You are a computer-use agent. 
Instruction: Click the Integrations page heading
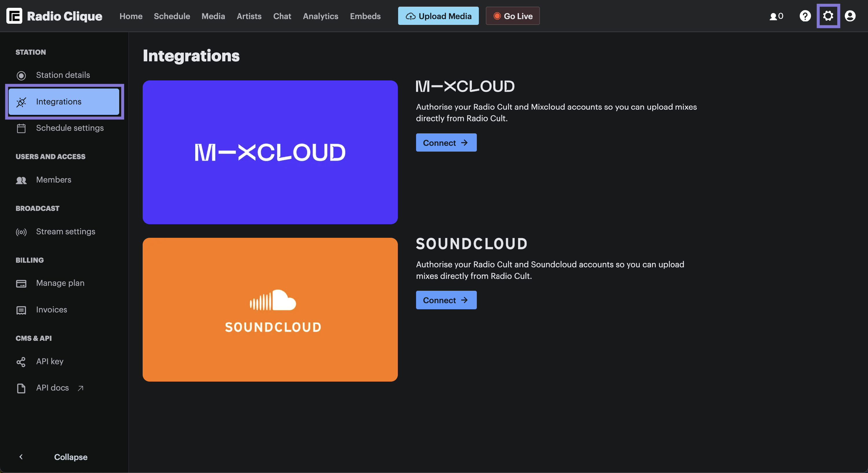[191, 56]
